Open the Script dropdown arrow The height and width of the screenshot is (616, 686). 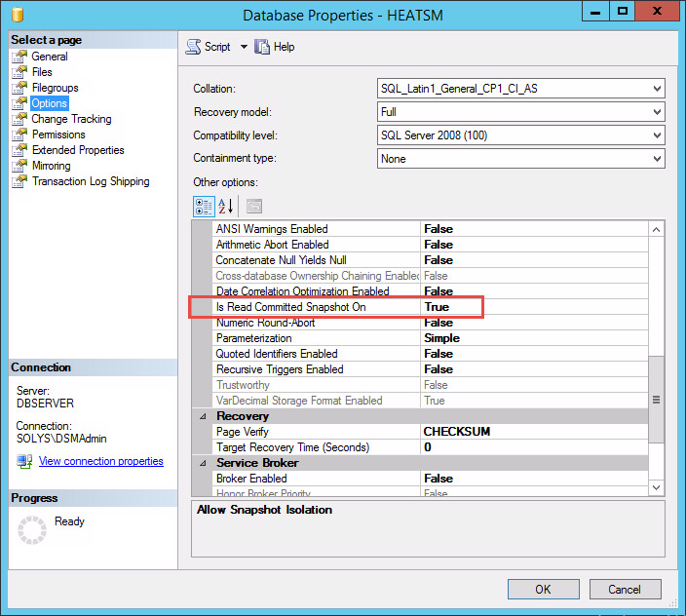coord(244,47)
